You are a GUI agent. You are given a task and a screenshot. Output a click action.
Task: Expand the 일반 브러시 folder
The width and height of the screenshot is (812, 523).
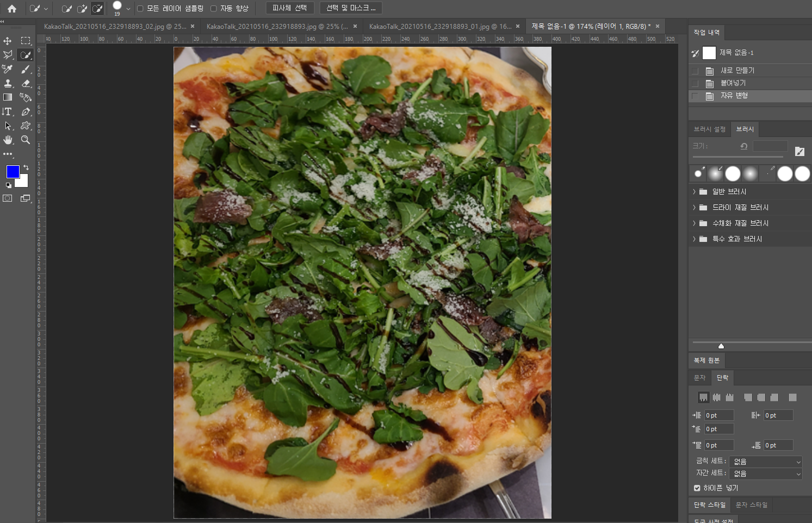coord(695,192)
